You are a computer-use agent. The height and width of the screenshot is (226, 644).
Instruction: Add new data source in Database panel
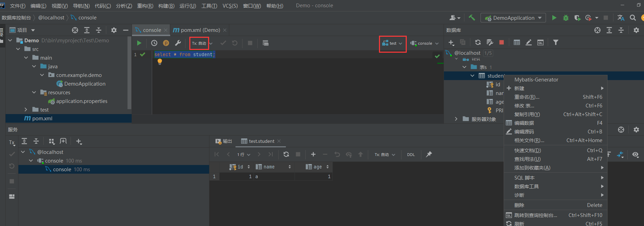coord(451,42)
